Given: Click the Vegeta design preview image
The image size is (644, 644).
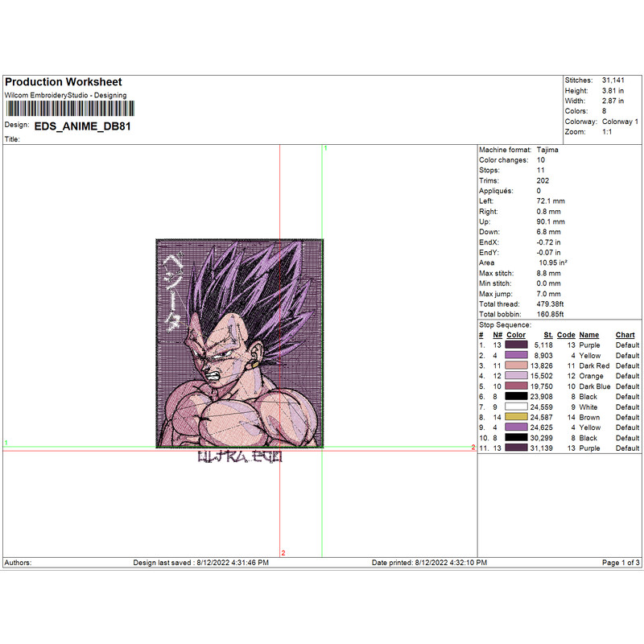Looking at the screenshot, I should pos(239,342).
